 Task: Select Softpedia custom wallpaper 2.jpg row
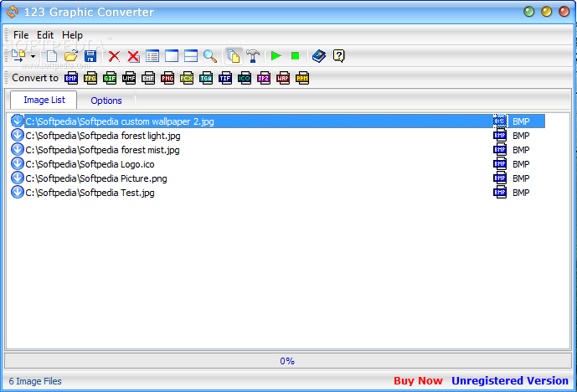click(x=278, y=121)
